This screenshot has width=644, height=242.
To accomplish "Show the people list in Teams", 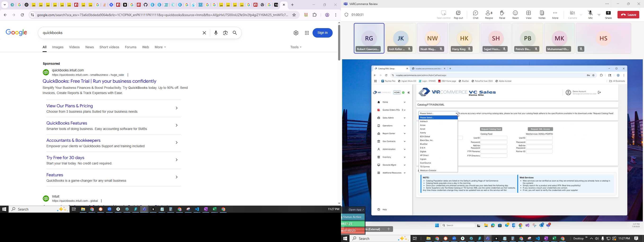I will [x=489, y=15].
